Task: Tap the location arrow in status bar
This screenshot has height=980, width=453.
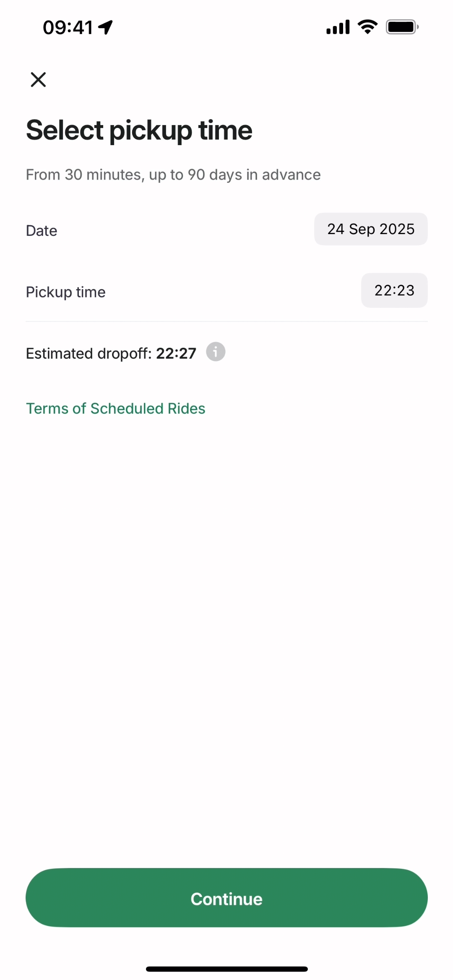Action: point(106,27)
